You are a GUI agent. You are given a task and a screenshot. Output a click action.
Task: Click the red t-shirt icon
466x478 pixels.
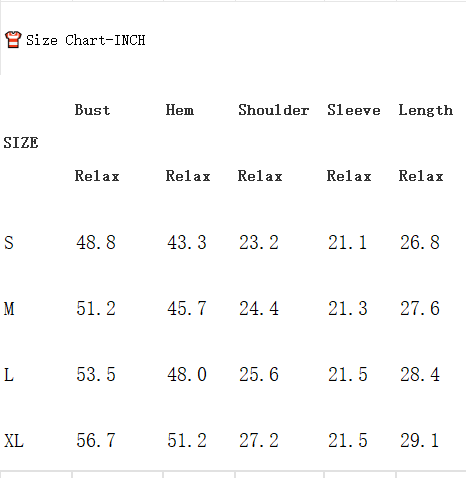pyautogui.click(x=13, y=40)
